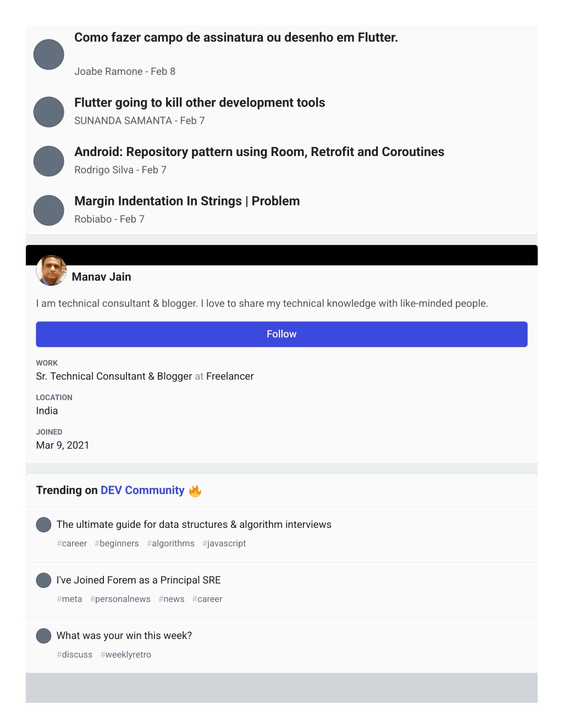Open Flutter going to kill other tools article

(200, 103)
